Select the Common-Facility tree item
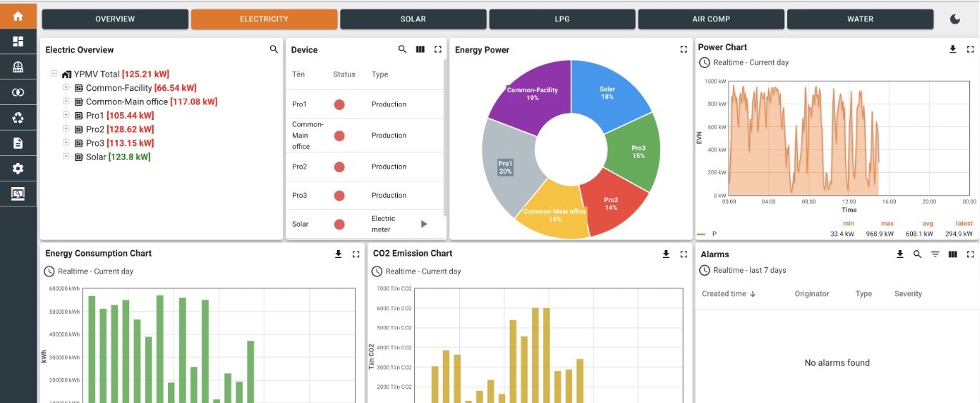The width and height of the screenshot is (980, 403). (119, 88)
